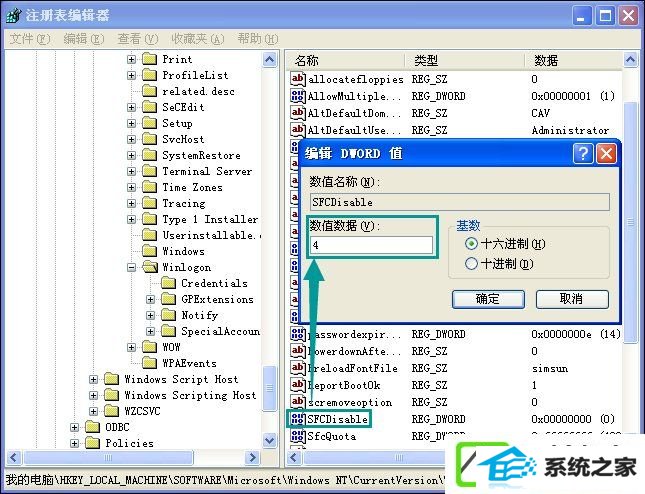The height and width of the screenshot is (494, 645).
Task: Select the Winlogon open folder icon
Action: tap(150, 267)
